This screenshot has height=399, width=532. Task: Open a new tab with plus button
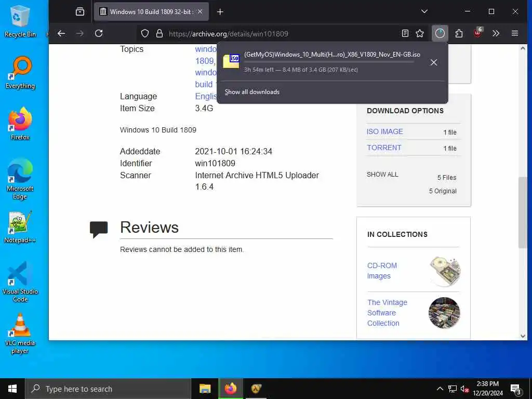(220, 12)
